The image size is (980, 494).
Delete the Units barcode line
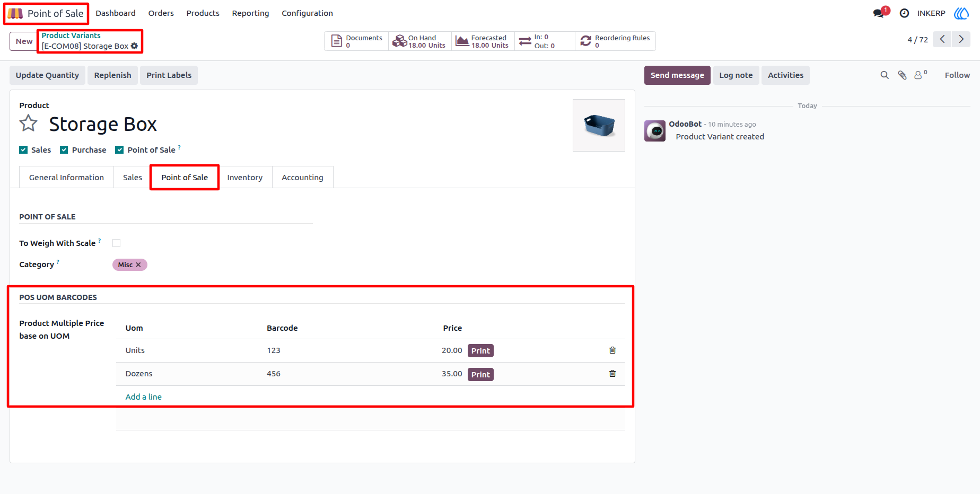pos(612,350)
